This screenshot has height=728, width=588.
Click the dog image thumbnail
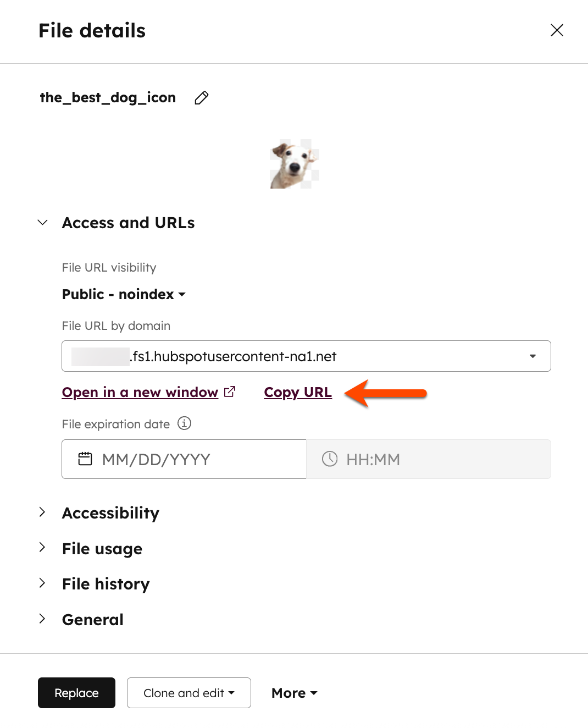294,163
